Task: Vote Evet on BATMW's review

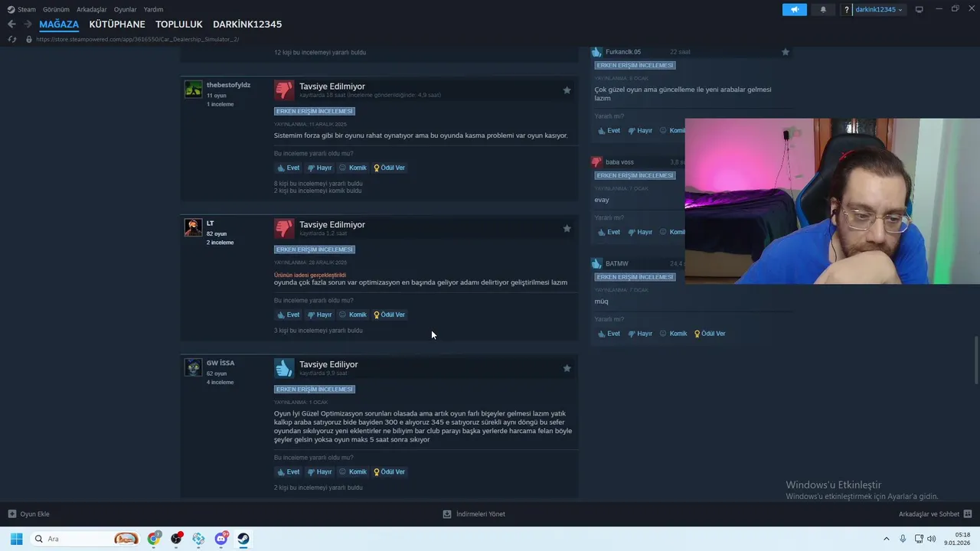Action: pyautogui.click(x=609, y=334)
